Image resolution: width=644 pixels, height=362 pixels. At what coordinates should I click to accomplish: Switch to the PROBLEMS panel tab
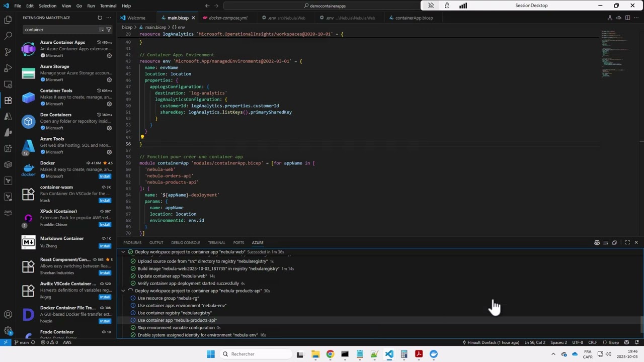(132, 243)
